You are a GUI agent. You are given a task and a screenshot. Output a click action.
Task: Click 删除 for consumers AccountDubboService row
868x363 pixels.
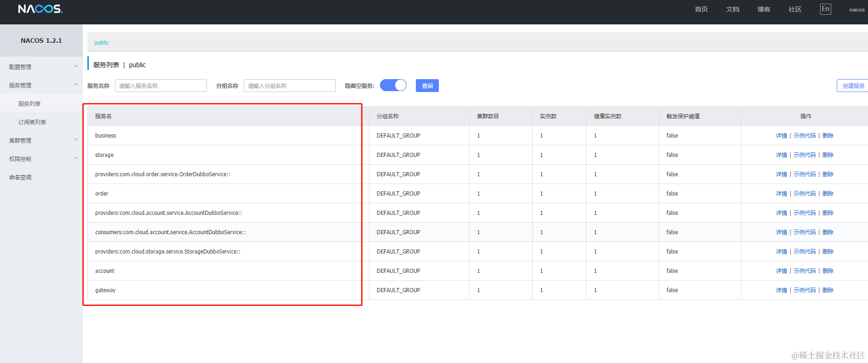(x=828, y=232)
